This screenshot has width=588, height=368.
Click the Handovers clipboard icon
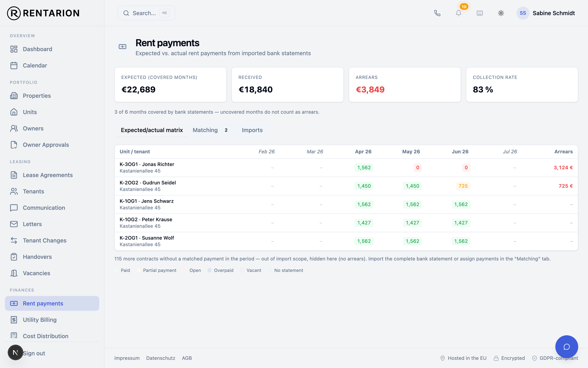(14, 257)
